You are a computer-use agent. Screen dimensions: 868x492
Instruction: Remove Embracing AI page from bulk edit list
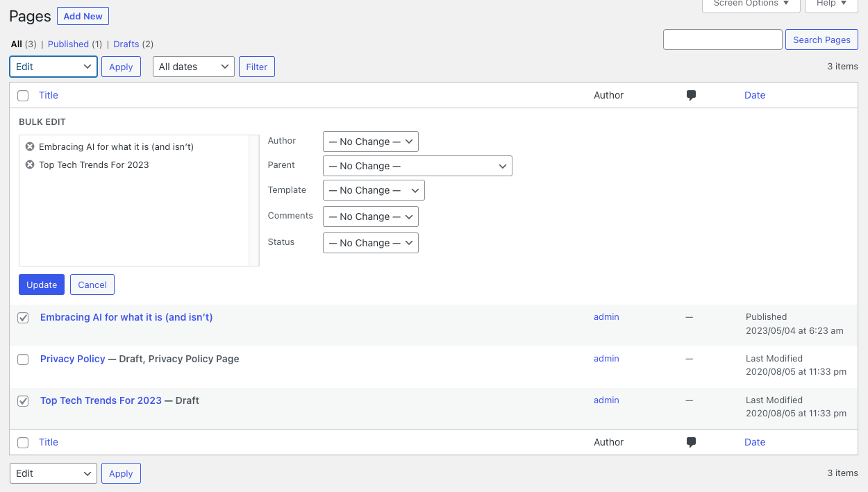[x=30, y=146]
